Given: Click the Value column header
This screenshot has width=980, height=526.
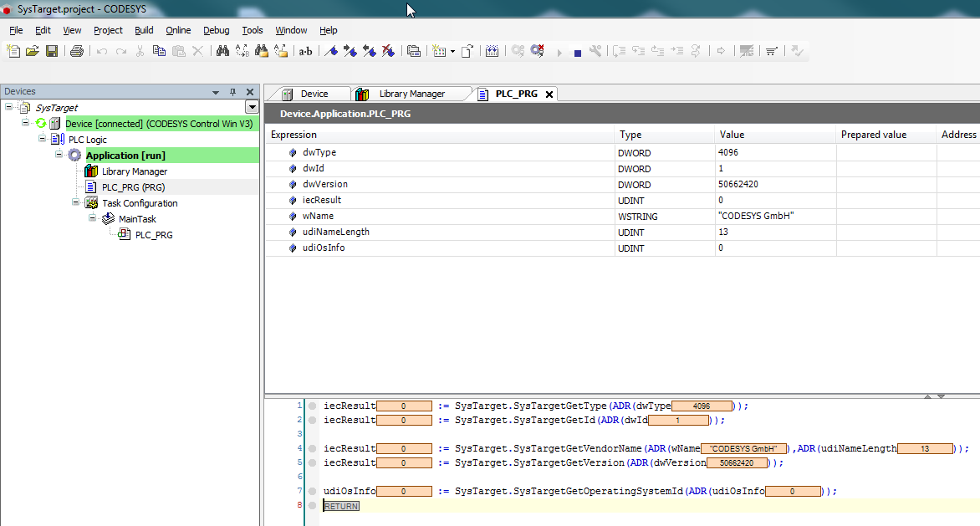Looking at the screenshot, I should (732, 135).
